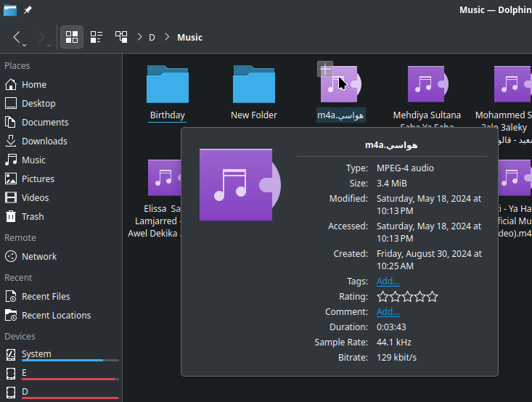Click the Places section header
Screen dimensions: 532x402
17,66
